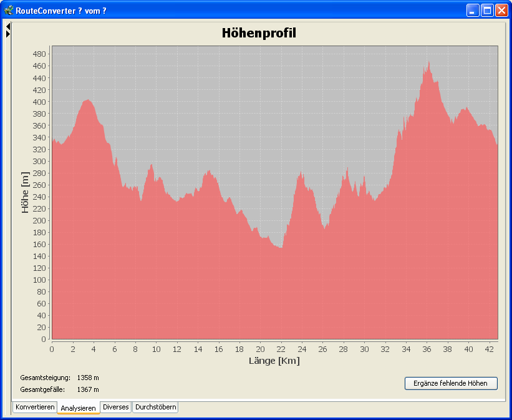
Task: Click the lowest valley point near km 22
Action: 281,248
